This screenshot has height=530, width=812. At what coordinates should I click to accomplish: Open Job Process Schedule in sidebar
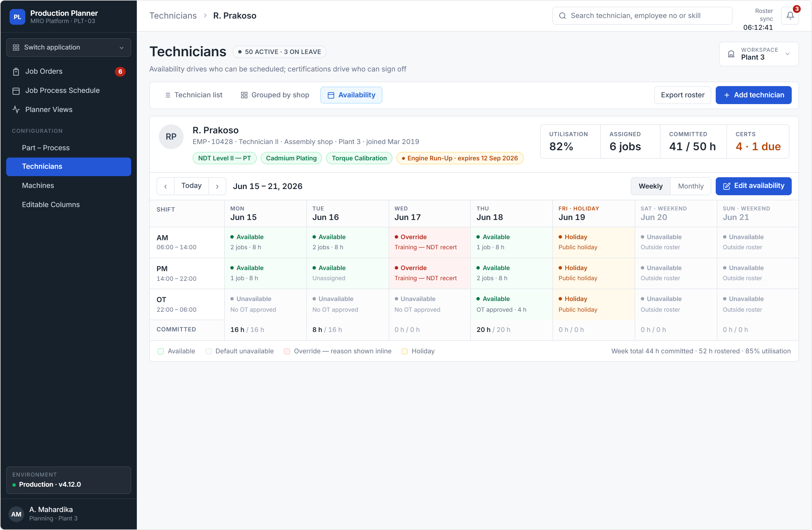(69, 91)
